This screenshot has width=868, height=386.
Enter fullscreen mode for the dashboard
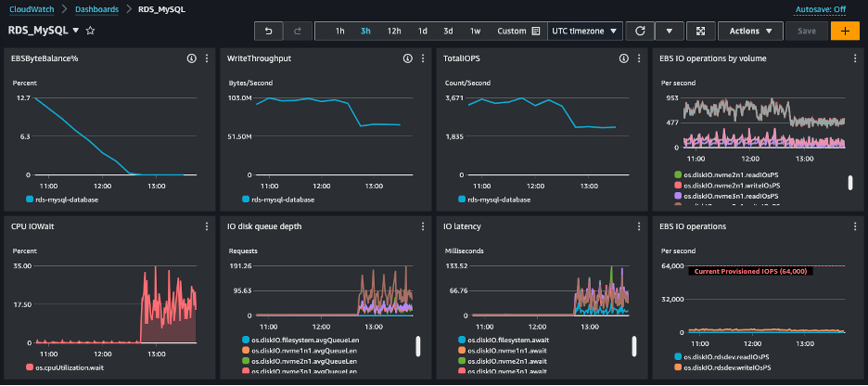(x=700, y=31)
